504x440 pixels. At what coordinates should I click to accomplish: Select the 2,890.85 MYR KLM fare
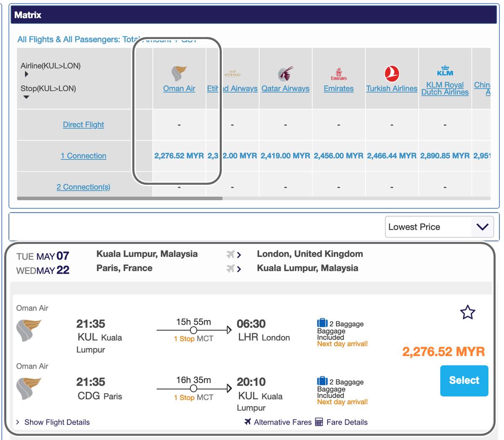[445, 156]
